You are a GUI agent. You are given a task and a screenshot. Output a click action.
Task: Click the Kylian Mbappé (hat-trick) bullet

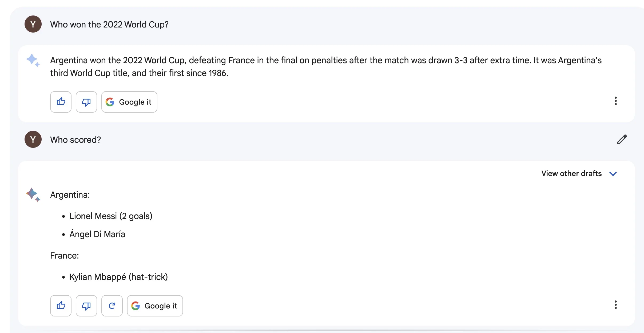tap(118, 277)
